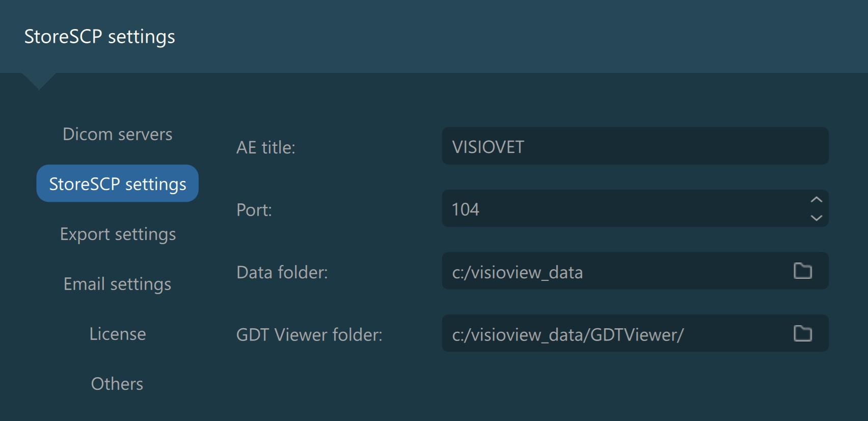868x421 pixels.
Task: Click the triangular pointer below the header
Action: click(39, 80)
